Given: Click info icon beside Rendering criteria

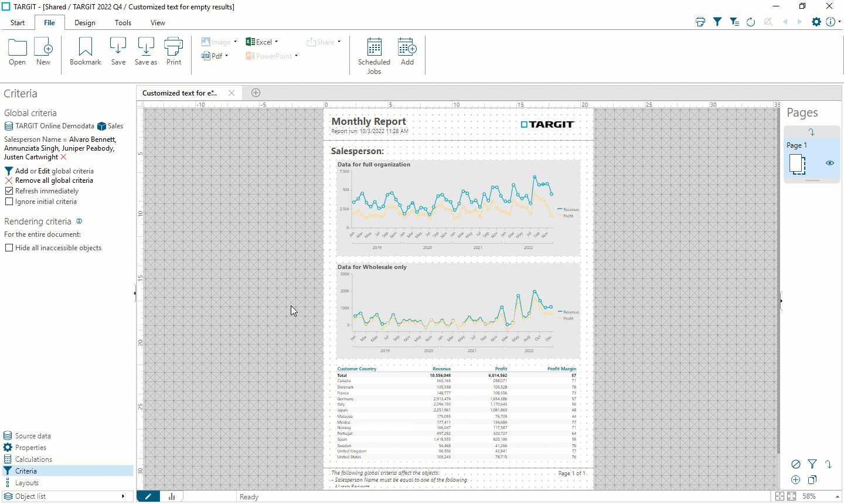Looking at the screenshot, I should 79,221.
